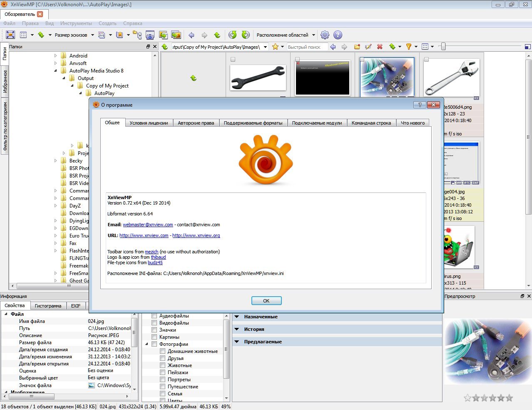Click the blue help question mark icon
Viewport: 532px width, 410px height.
click(x=338, y=35)
